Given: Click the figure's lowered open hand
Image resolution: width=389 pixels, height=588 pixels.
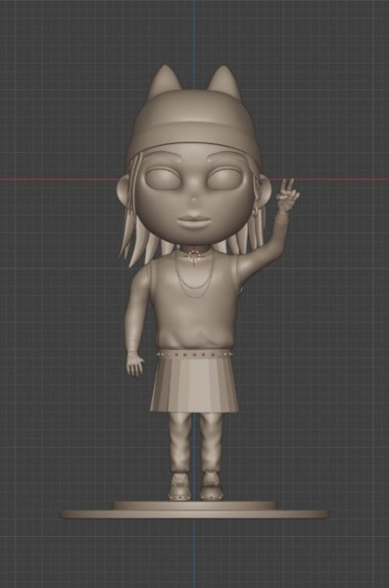Looking at the screenshot, I should pyautogui.click(x=134, y=365).
